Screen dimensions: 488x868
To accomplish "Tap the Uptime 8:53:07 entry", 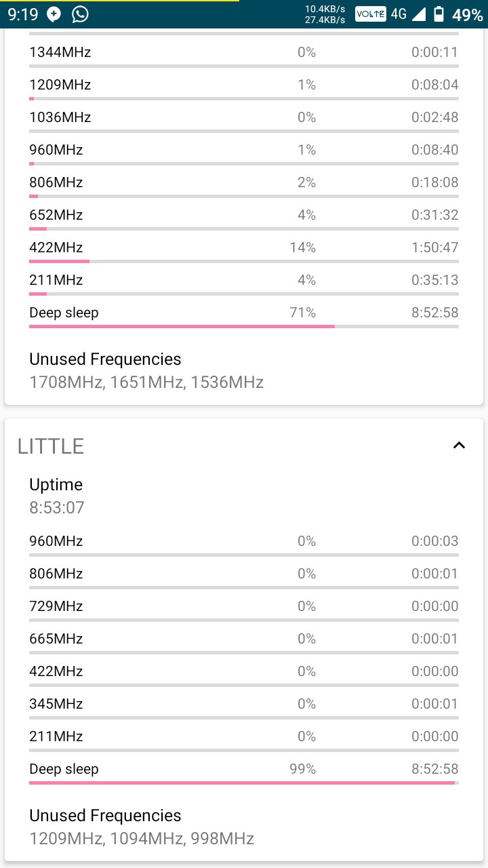I will [57, 496].
